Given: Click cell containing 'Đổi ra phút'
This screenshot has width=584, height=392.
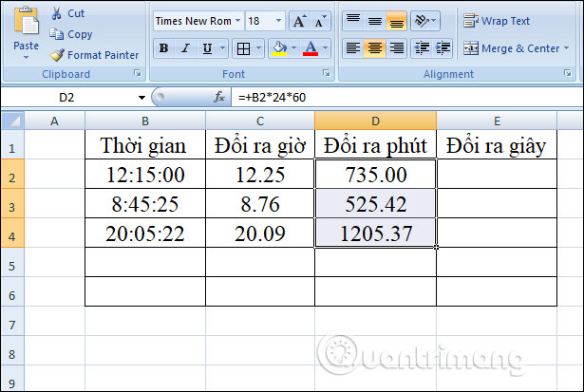Looking at the screenshot, I should coord(375,145).
